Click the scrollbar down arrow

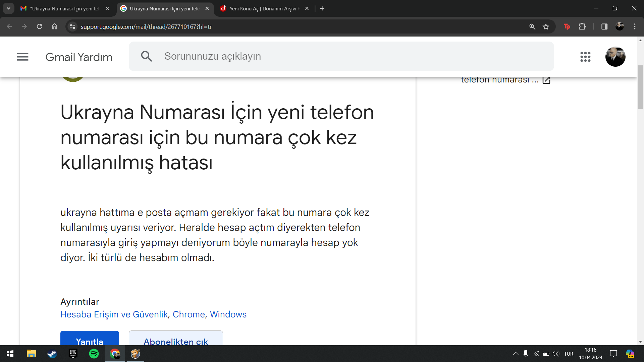click(x=640, y=342)
